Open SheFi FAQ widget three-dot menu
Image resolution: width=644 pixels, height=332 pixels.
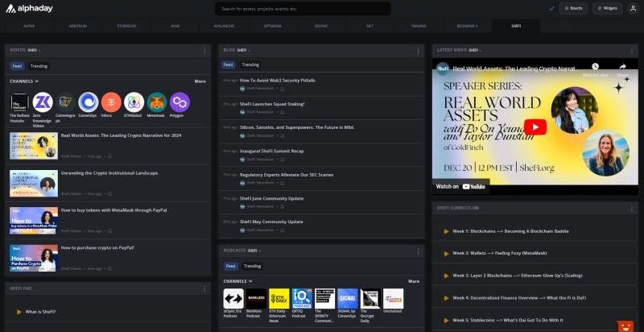(204, 288)
